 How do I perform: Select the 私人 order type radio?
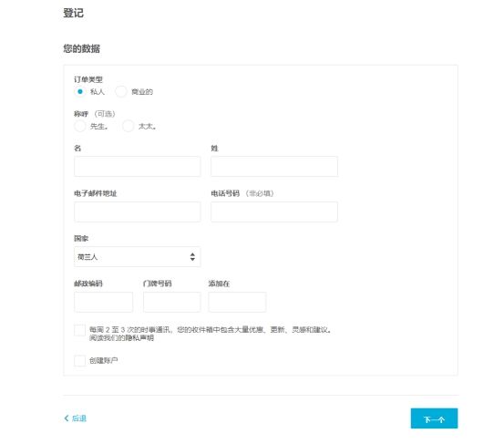coord(80,92)
